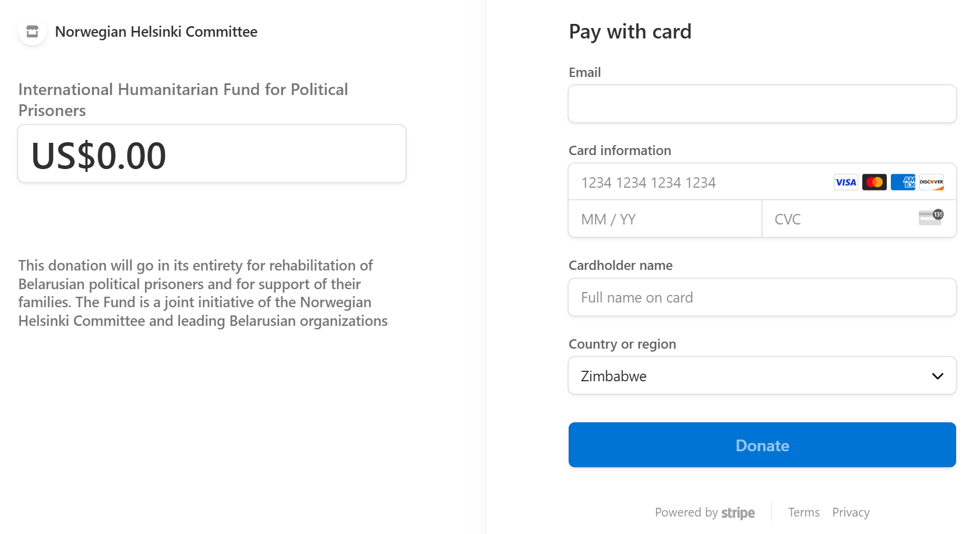Follow the Powered by Stripe link
980x534 pixels.
[x=704, y=512]
